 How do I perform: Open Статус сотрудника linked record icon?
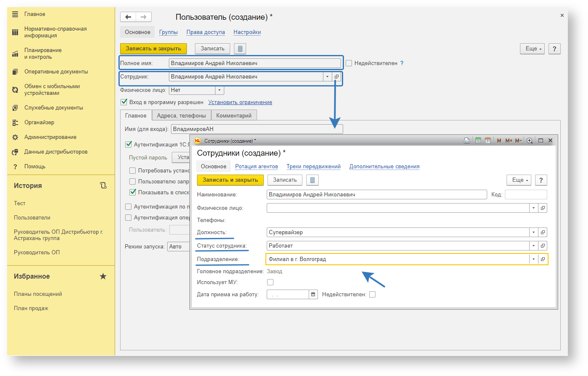click(543, 245)
